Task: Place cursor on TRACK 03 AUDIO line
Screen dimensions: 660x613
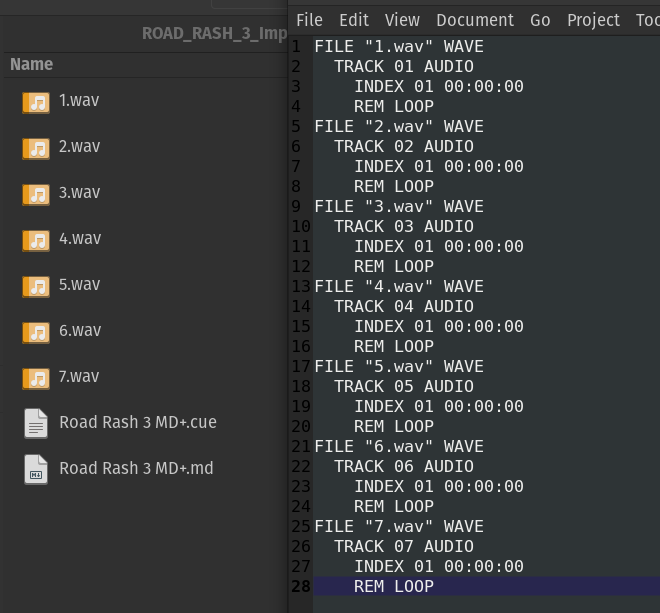Action: pos(404,226)
